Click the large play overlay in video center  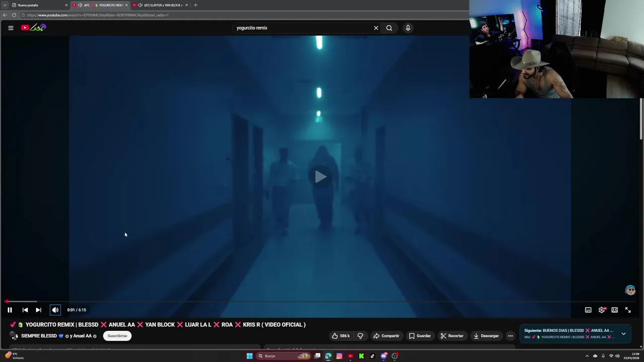pos(320,176)
